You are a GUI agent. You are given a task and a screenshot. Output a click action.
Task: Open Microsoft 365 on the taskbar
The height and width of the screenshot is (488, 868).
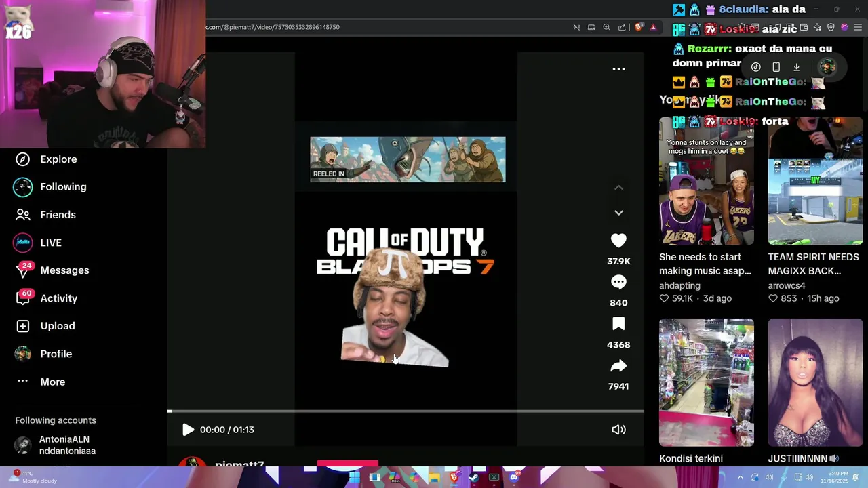click(395, 477)
